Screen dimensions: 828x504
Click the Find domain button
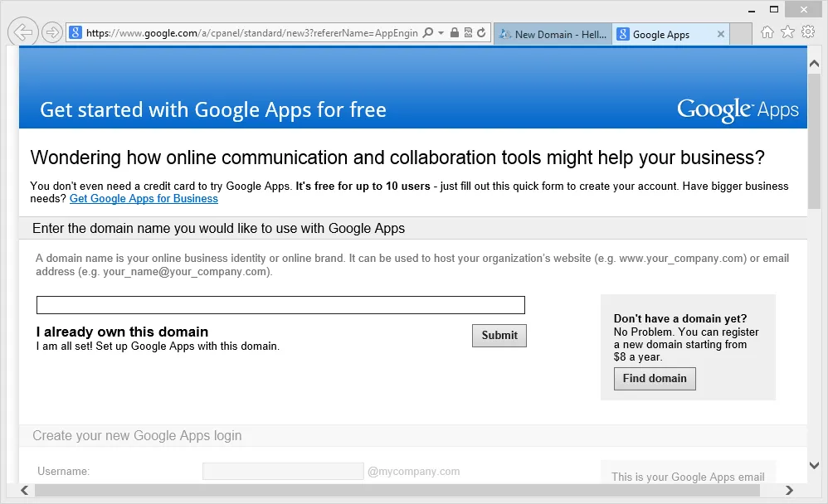pos(655,379)
